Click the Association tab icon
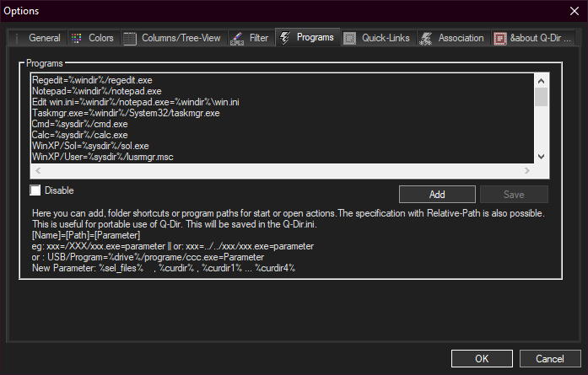This screenshot has width=588, height=375. pos(425,38)
